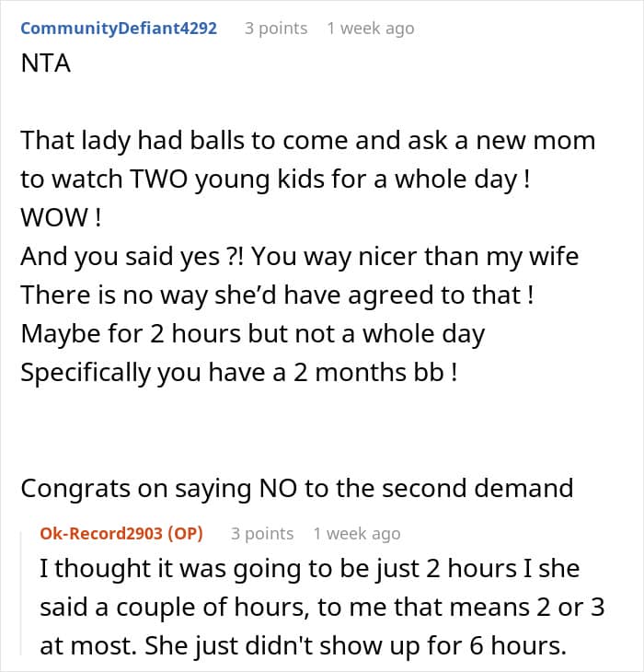Click the OP reply's "1 week ago" timestamp
Viewport: 644px width, 672px height.
pyautogui.click(x=357, y=534)
